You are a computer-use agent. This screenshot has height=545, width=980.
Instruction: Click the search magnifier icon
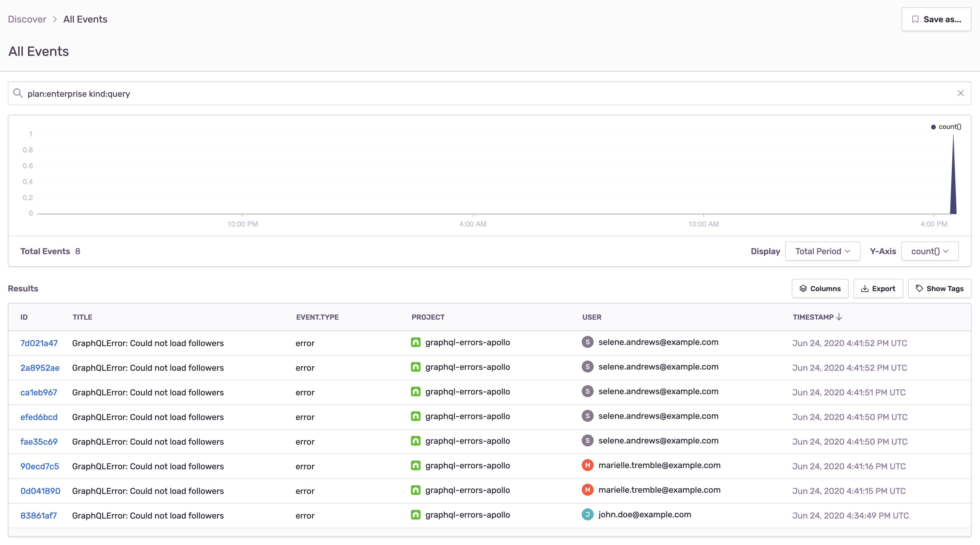(17, 93)
